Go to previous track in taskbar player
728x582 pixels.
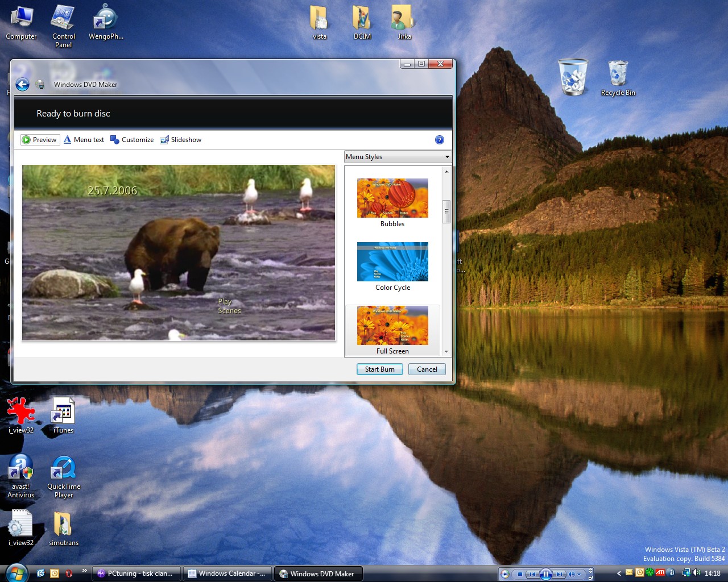click(x=532, y=574)
